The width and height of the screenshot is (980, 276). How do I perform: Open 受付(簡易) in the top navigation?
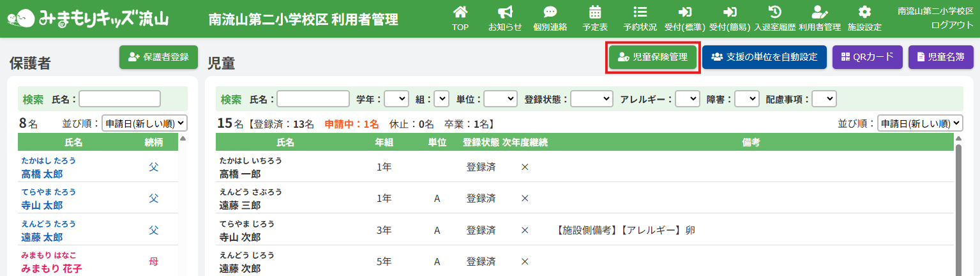pos(730,19)
